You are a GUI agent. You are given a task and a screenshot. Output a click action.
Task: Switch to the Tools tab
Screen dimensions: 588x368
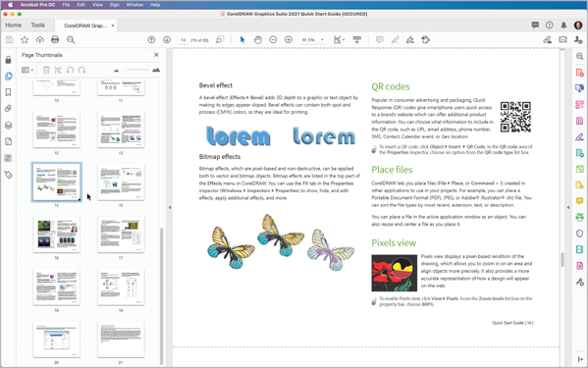point(37,26)
